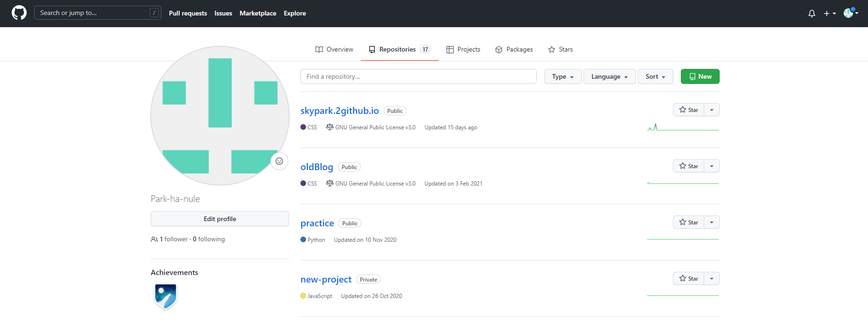Select the Repositories tab

click(x=400, y=49)
